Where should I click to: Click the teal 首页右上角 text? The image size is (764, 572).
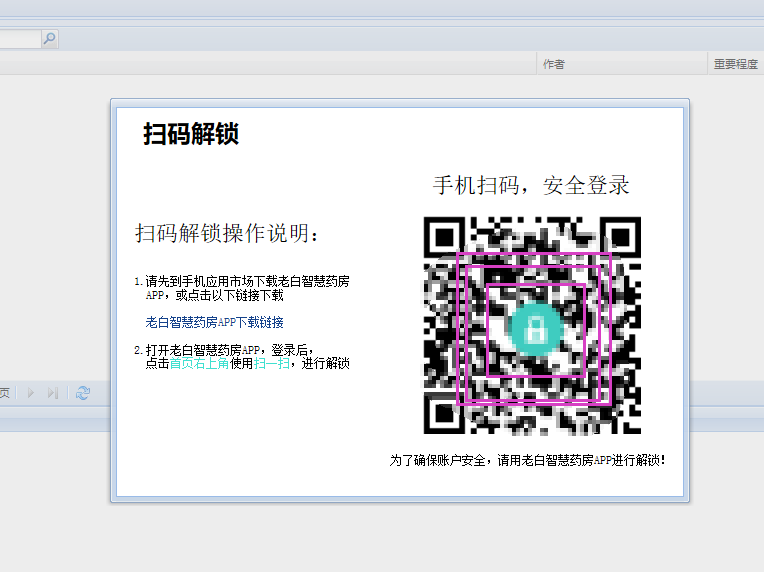coord(199,363)
